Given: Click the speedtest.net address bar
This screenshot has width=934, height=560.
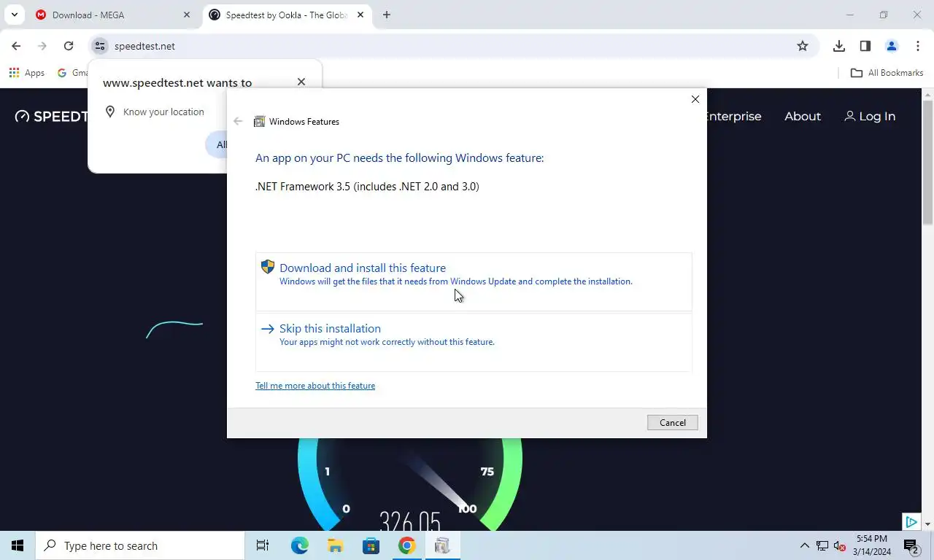Looking at the screenshot, I should [452, 46].
